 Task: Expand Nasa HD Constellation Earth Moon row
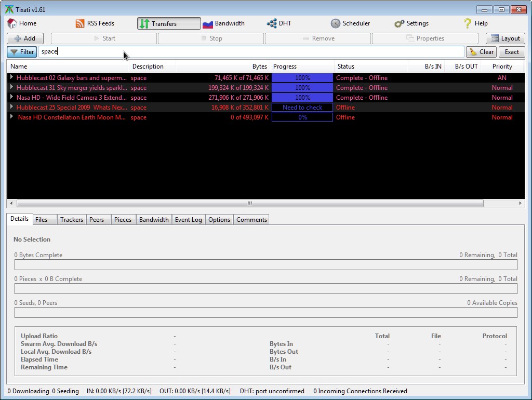(x=11, y=116)
